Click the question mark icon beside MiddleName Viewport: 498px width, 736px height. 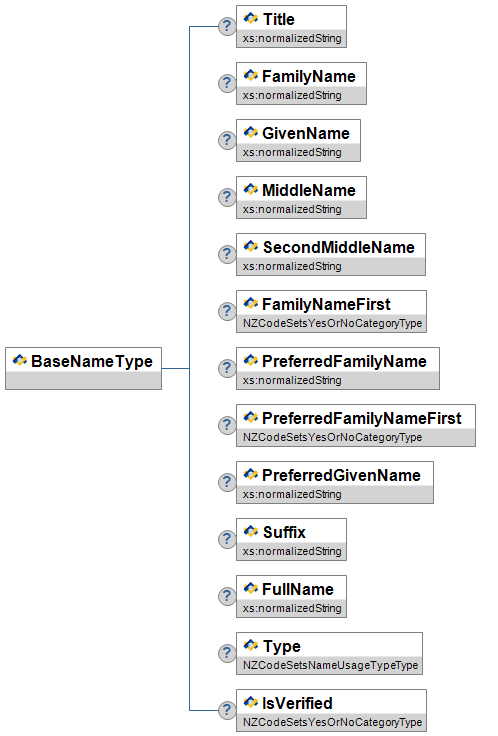227,197
